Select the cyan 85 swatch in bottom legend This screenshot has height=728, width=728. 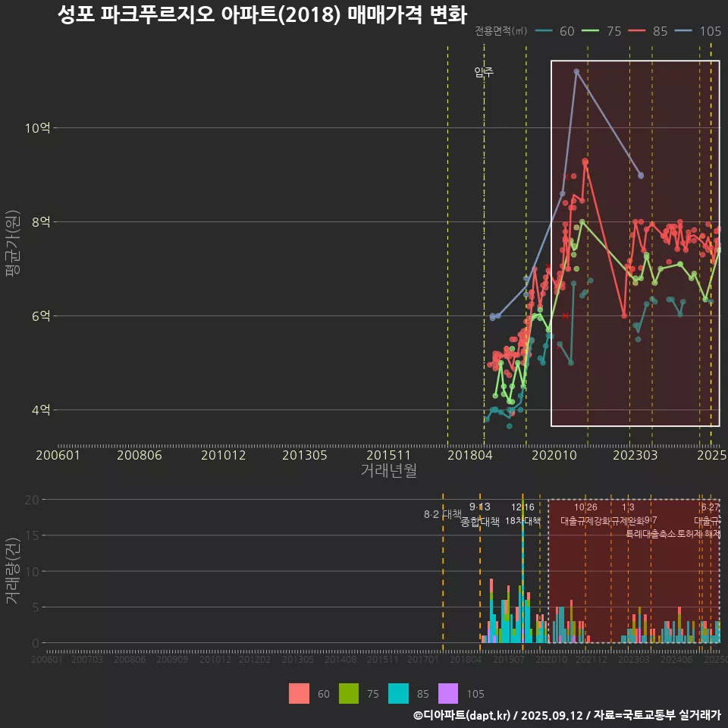point(398,693)
